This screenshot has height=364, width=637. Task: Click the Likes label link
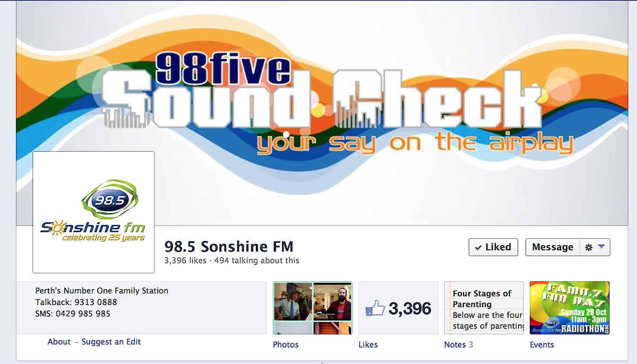(x=368, y=345)
